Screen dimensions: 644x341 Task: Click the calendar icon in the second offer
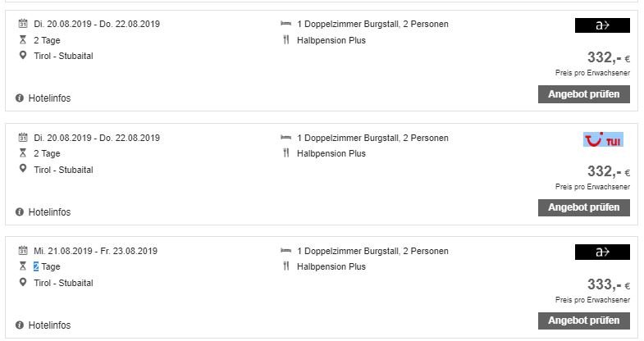[x=23, y=137]
